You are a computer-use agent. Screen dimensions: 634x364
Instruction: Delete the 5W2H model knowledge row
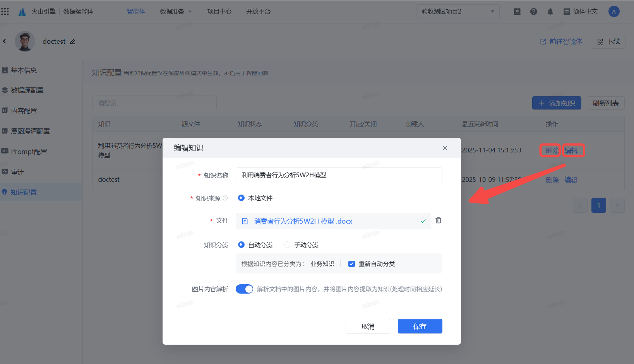pyautogui.click(x=552, y=150)
